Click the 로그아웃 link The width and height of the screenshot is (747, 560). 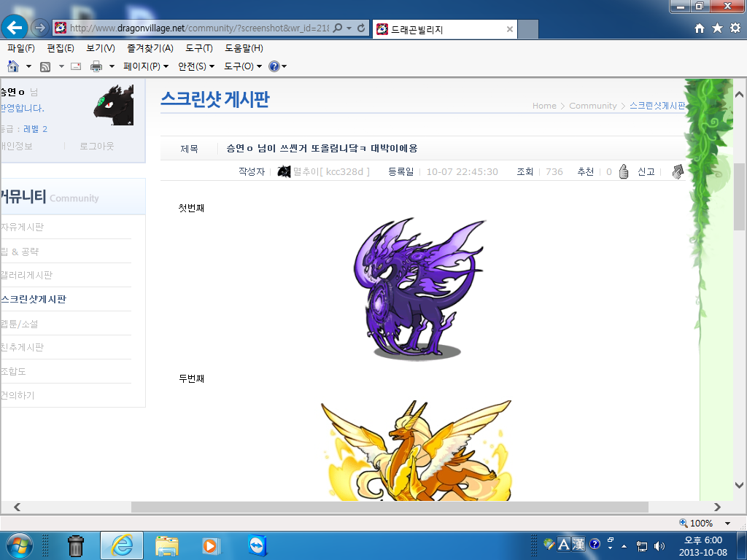pos(97,146)
